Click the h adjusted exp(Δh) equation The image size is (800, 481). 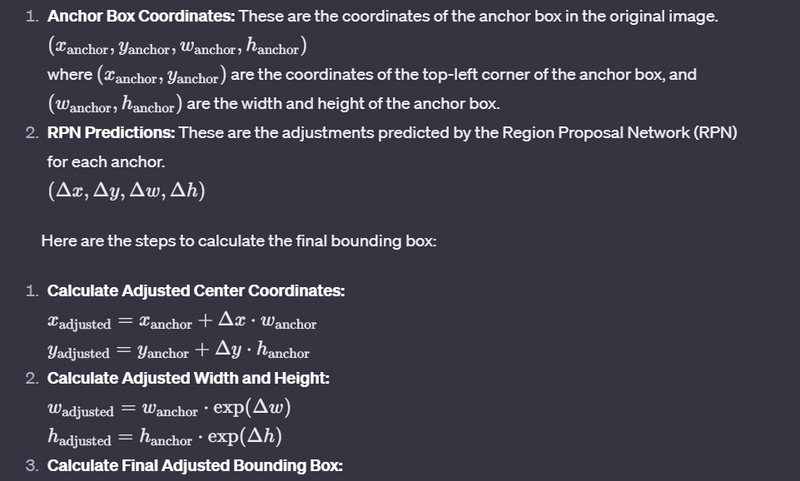(x=163, y=438)
